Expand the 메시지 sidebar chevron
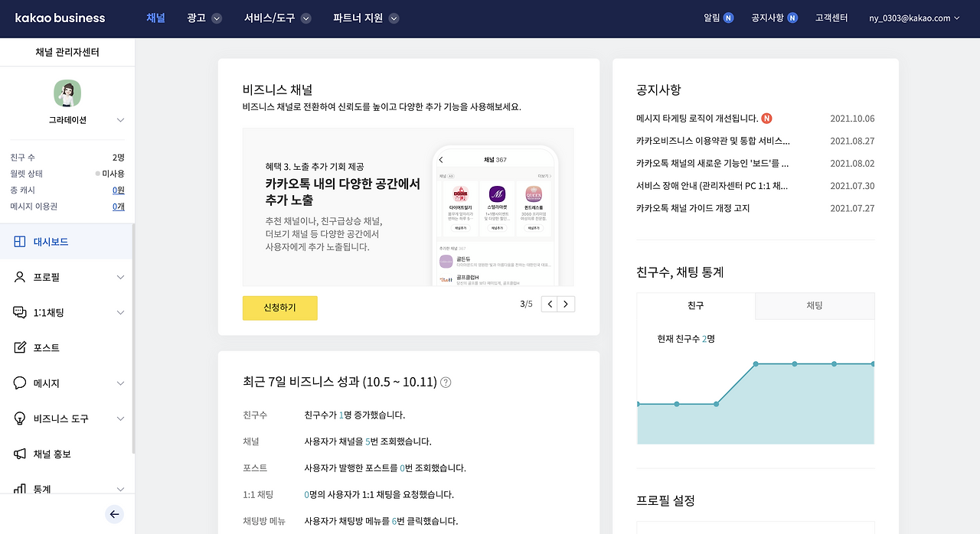Image resolution: width=980 pixels, height=534 pixels. (120, 383)
